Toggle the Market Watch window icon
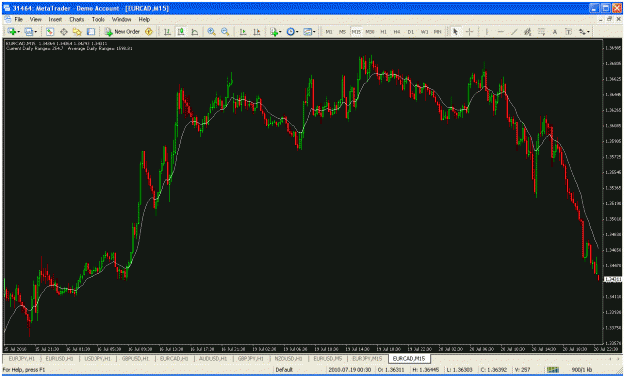The height and width of the screenshot is (376, 625). pos(49,31)
